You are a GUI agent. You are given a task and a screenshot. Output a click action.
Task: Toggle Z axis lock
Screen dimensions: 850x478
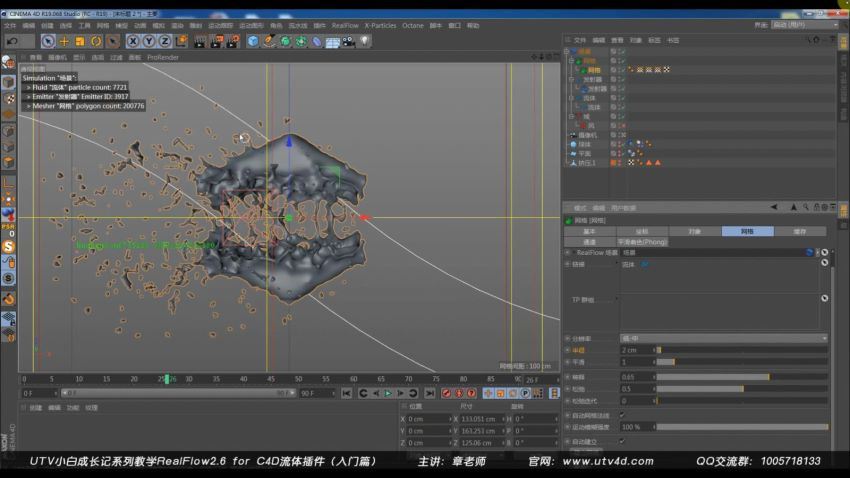click(165, 41)
